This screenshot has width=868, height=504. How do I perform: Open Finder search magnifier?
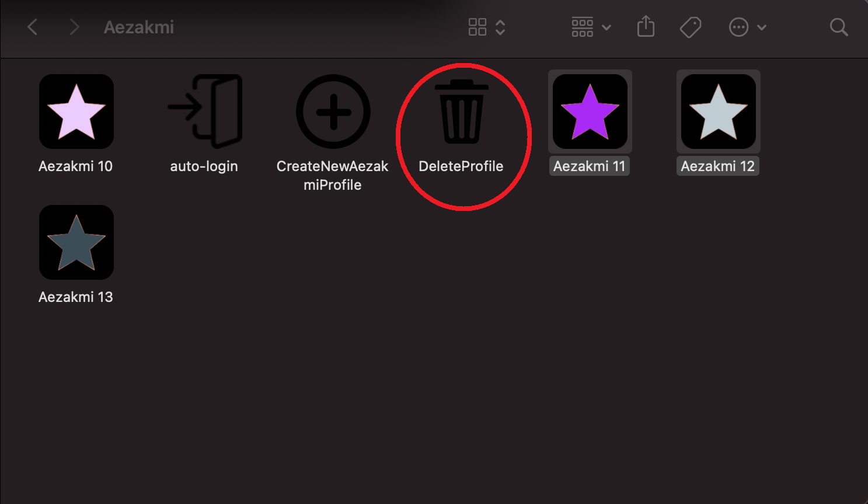click(x=839, y=27)
